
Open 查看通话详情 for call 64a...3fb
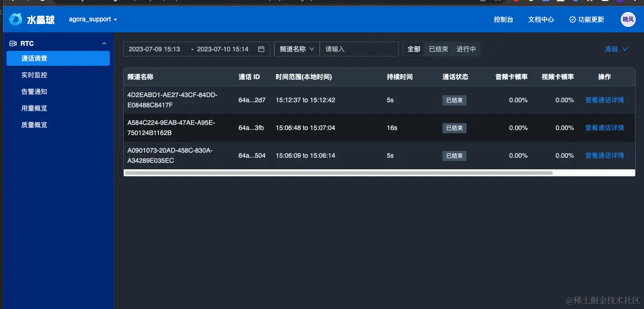(x=605, y=128)
